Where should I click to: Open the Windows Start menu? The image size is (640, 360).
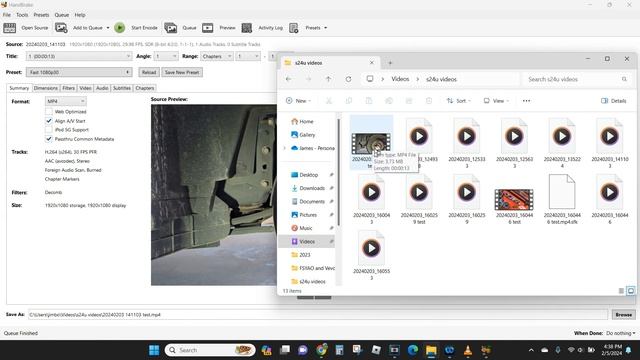tap(154, 350)
